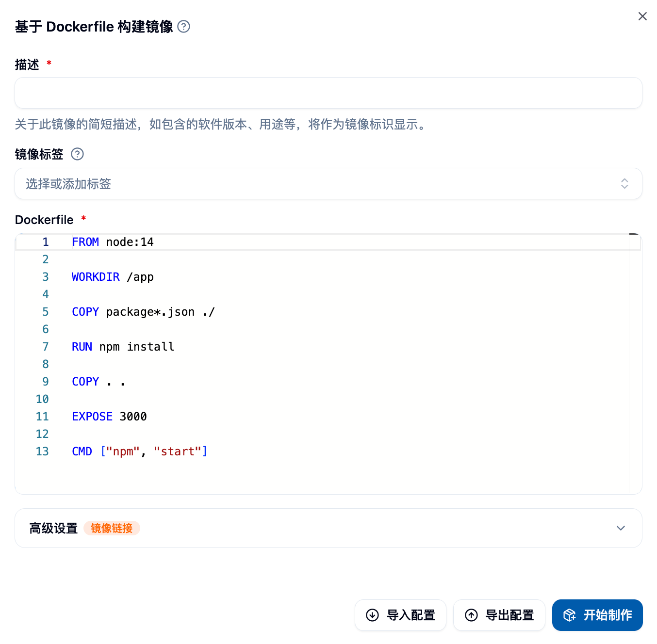Open the 选择或添加标签 tag dropdown
657x644 pixels.
[x=328, y=184]
